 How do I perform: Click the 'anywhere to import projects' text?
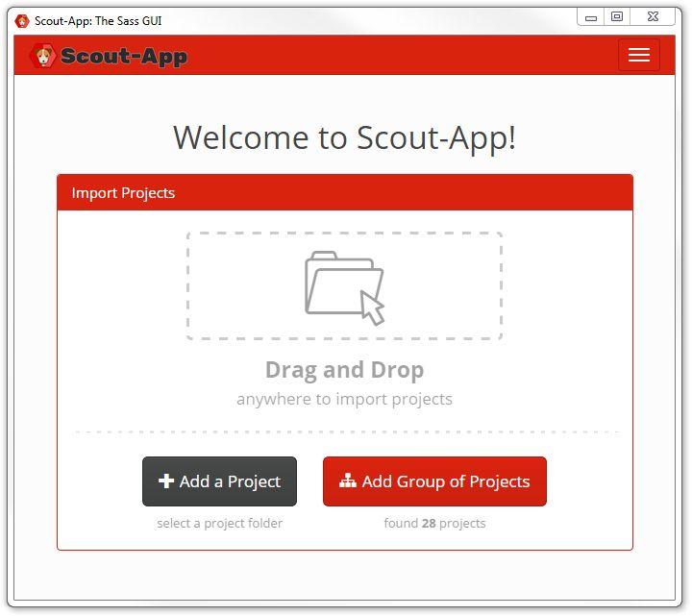click(x=344, y=399)
